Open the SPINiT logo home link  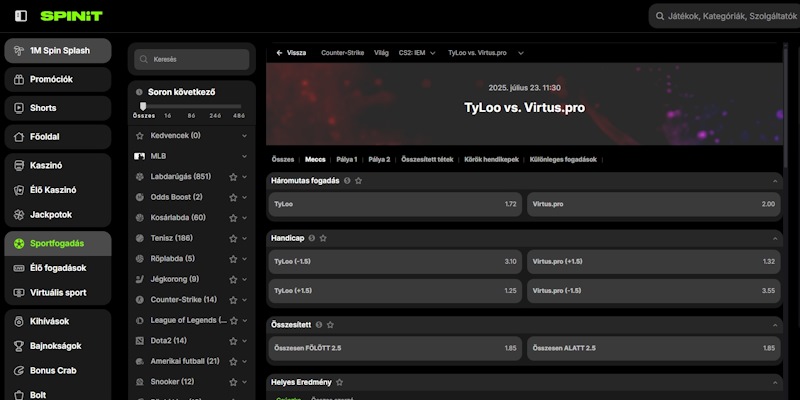(x=71, y=16)
